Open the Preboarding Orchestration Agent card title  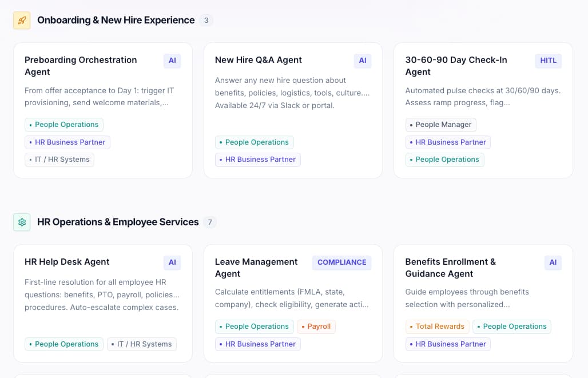[81, 66]
